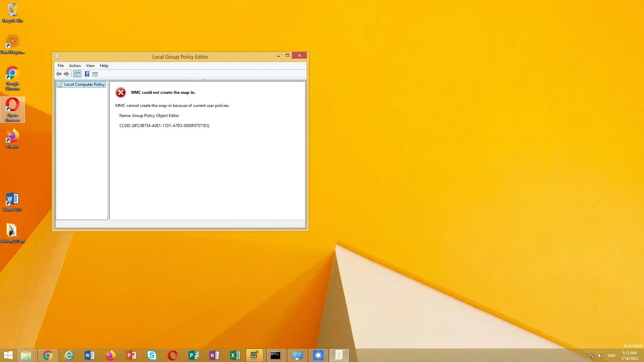The image size is (644, 362).
Task: Open OneNote from the taskbar
Action: tap(214, 355)
